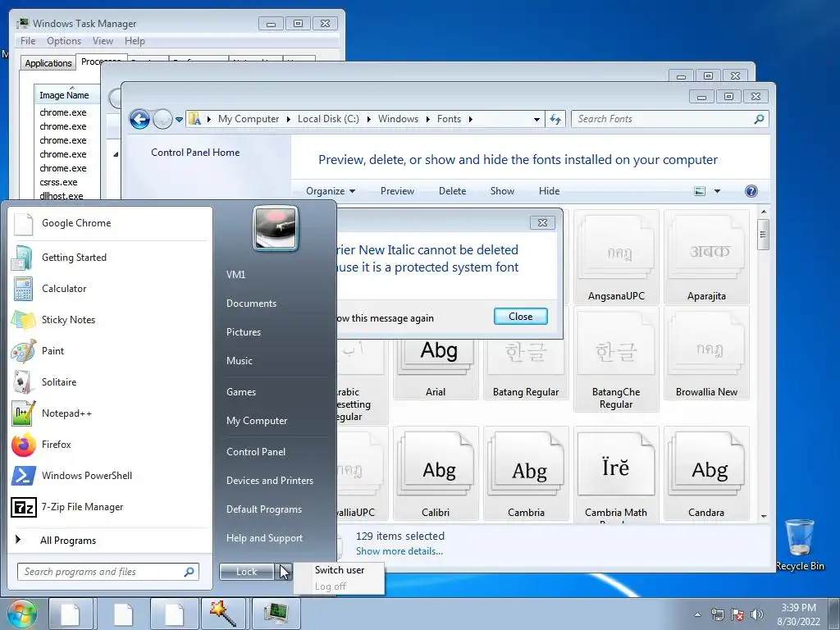Switch to Applications tab in Task Manager

[48, 63]
